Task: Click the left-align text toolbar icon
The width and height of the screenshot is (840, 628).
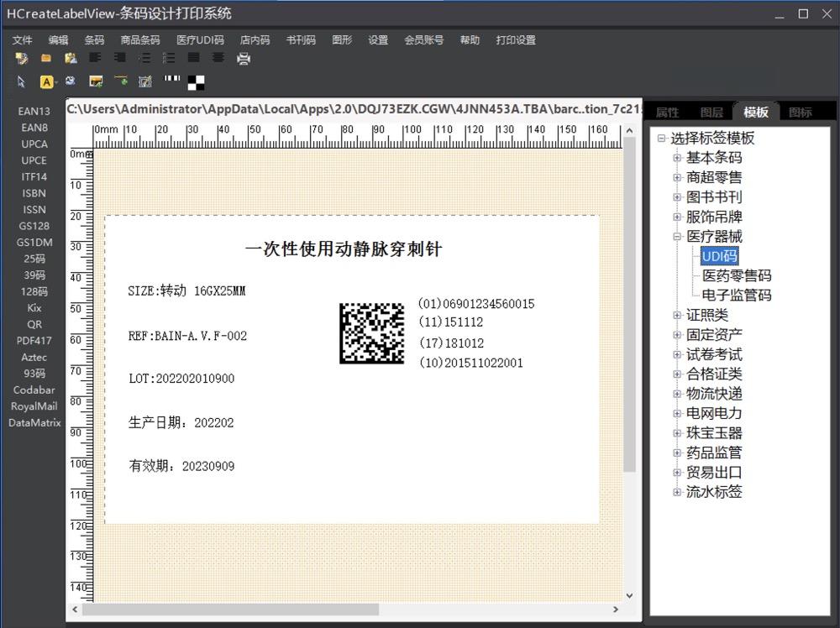Action: click(95, 57)
